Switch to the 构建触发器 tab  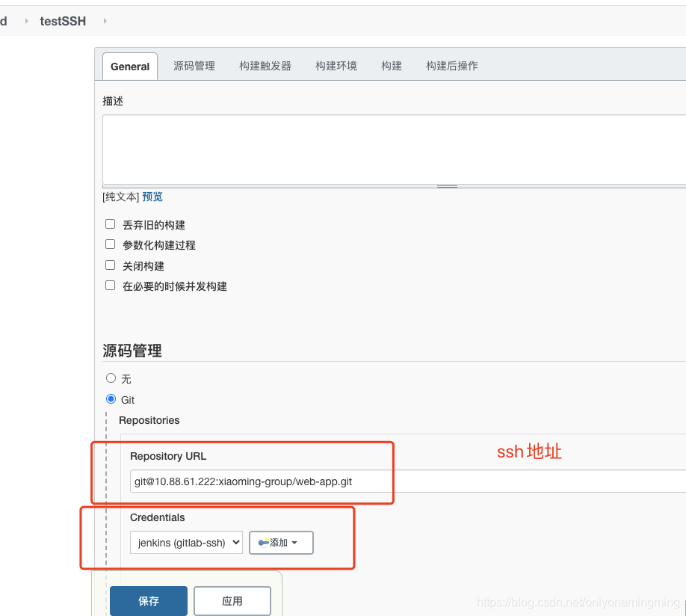[x=265, y=66]
